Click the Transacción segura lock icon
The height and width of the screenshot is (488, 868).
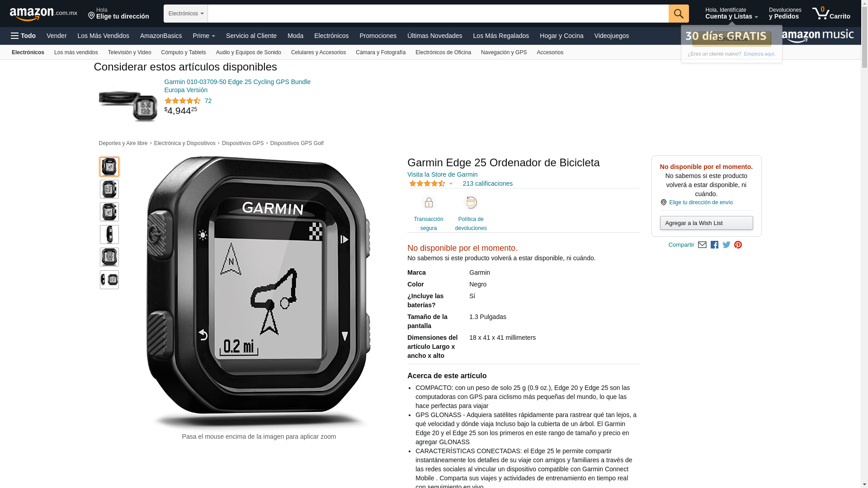pyautogui.click(x=429, y=202)
